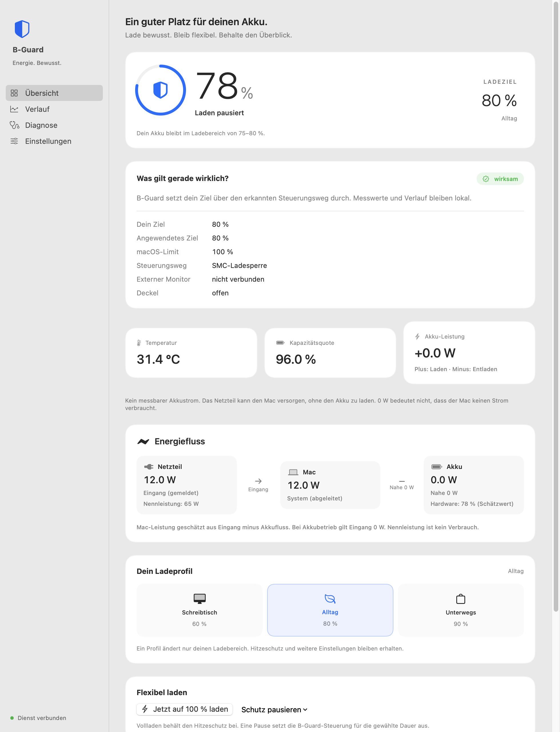Screen dimensions: 560x732
Task: Click the wirksam checkmark badge icon
Action: pyautogui.click(x=486, y=179)
